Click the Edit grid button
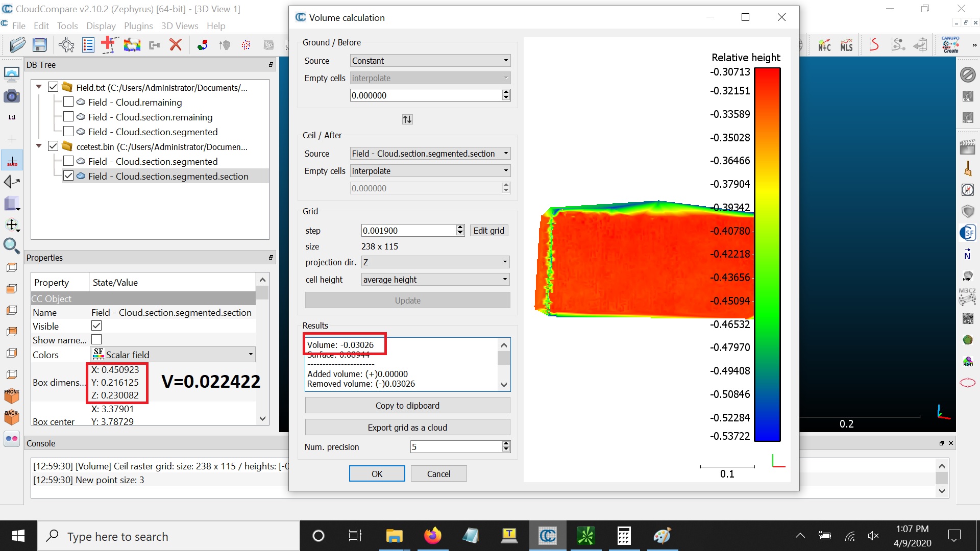980x551 pixels. point(488,231)
